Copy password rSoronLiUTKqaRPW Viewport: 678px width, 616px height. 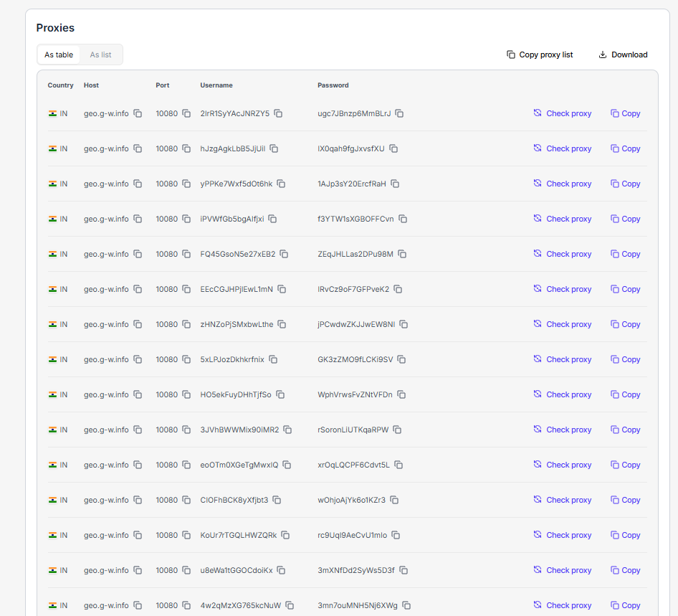coord(398,430)
